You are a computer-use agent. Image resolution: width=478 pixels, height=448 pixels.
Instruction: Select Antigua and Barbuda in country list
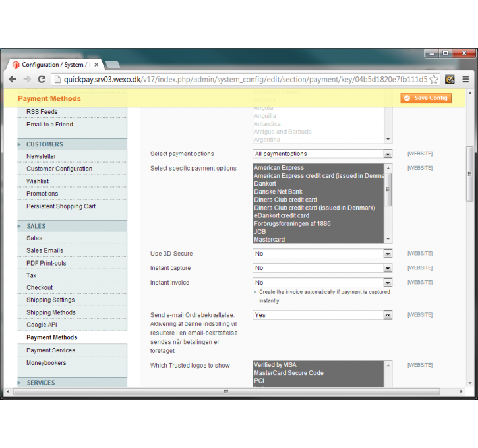(318, 132)
